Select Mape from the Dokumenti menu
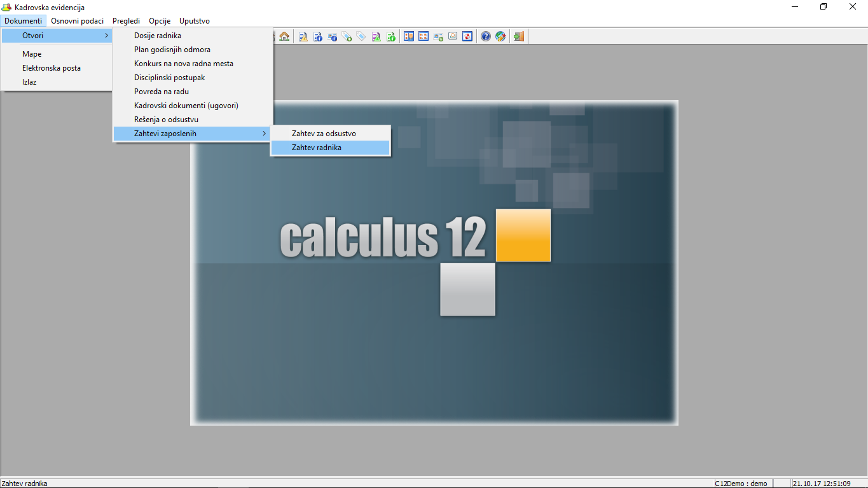Screen dimensions: 868x488 pyautogui.click(x=57, y=54)
